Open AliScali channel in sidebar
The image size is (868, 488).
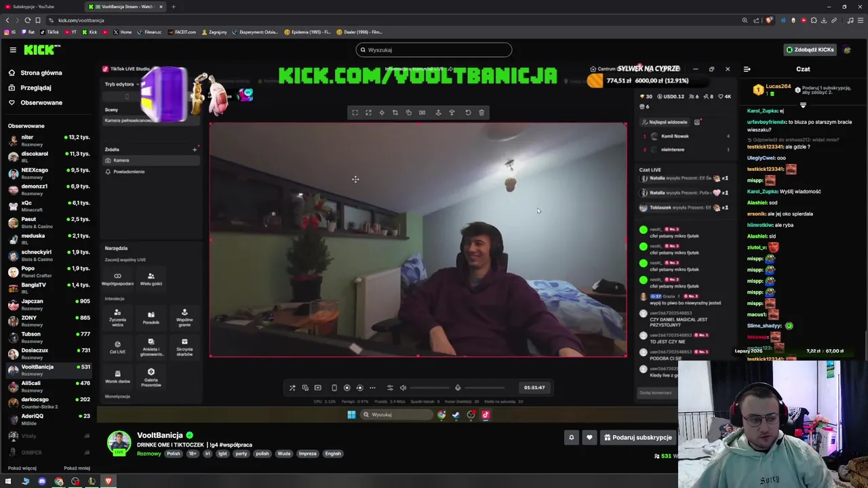[47, 386]
